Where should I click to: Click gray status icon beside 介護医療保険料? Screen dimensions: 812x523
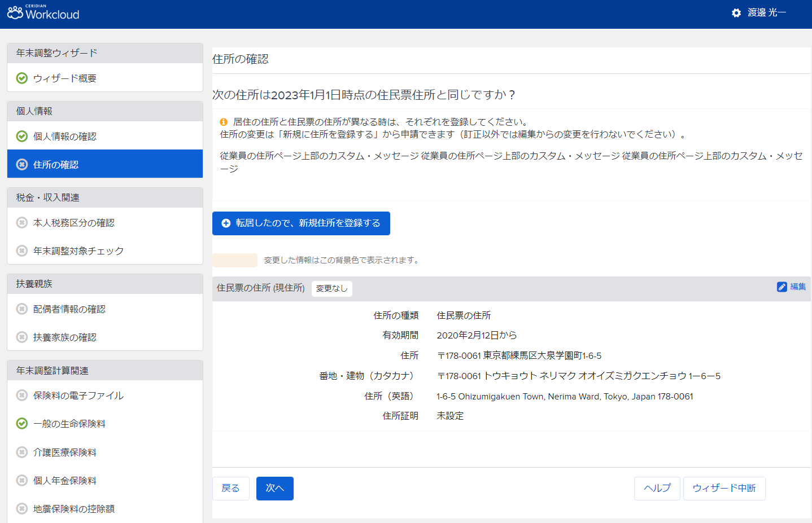coord(22,452)
